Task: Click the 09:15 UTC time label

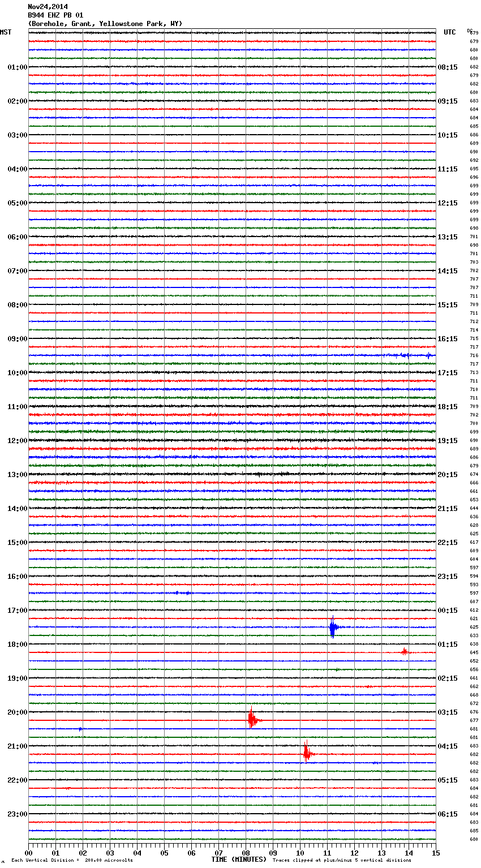Action: click(x=448, y=101)
